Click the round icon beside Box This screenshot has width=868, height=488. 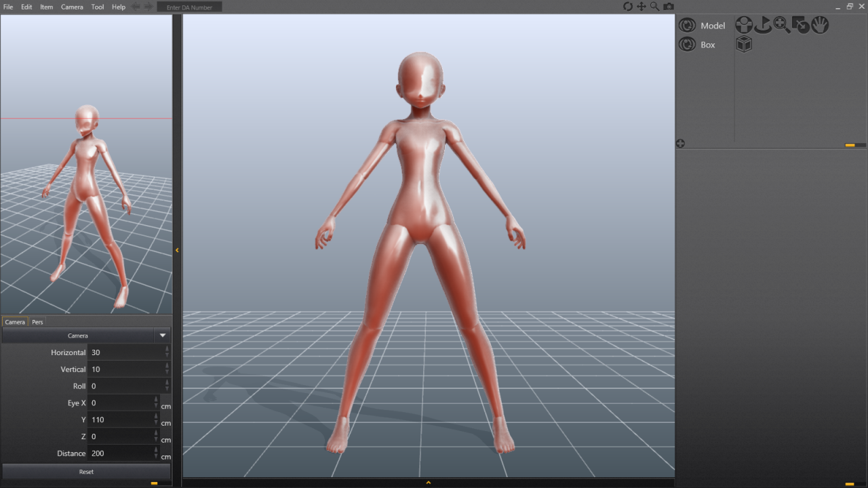point(688,44)
